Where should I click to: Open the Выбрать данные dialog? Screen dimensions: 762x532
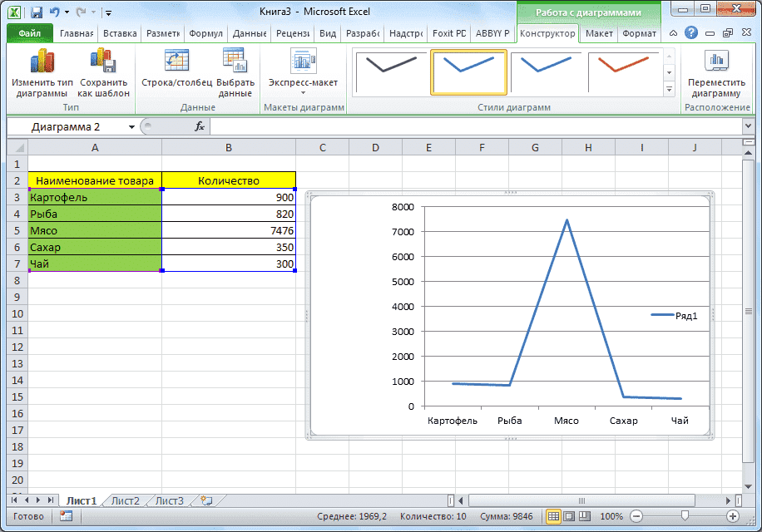click(234, 75)
